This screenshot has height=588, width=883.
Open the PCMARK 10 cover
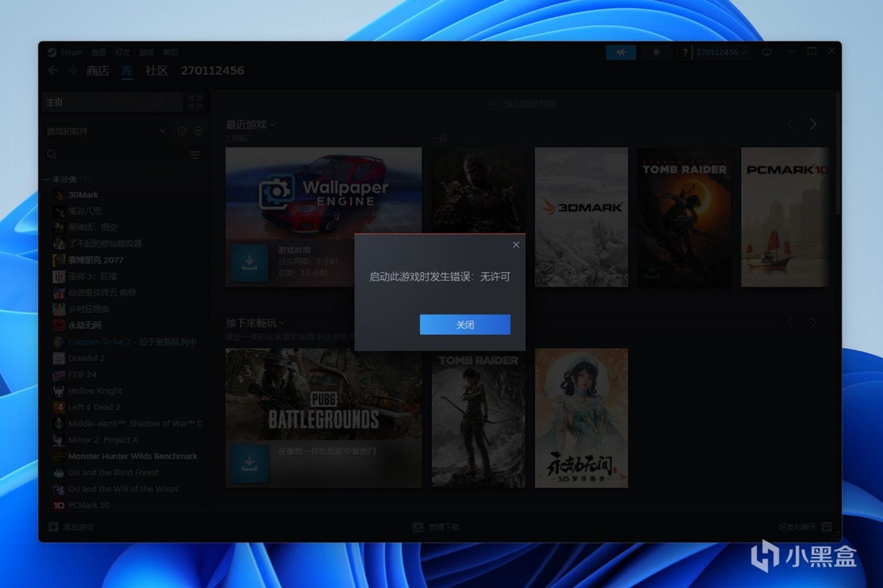[x=786, y=217]
